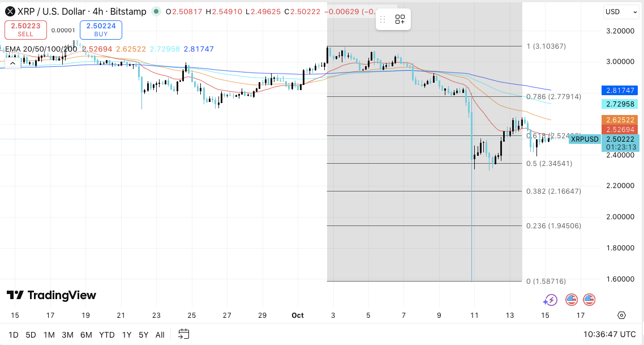Click the first US flag event marker
The image size is (644, 345).
(x=571, y=300)
